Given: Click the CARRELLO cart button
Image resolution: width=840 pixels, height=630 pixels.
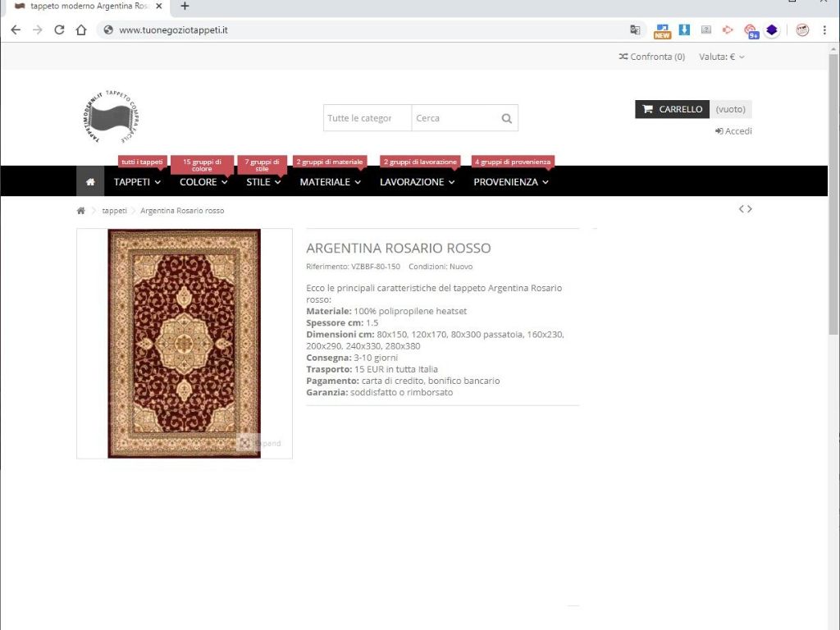Looking at the screenshot, I should (x=672, y=109).
